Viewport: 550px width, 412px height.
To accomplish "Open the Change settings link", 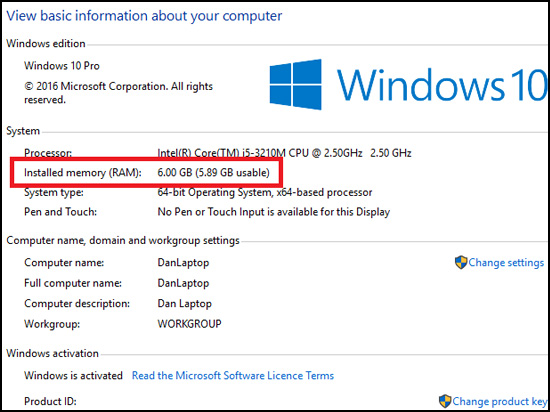I will coord(506,263).
